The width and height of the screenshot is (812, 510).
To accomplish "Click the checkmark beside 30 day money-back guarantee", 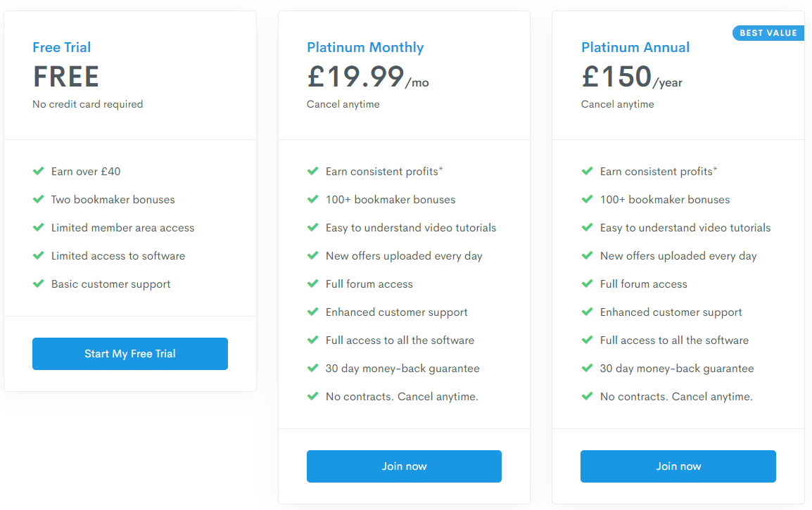I will click(x=312, y=368).
